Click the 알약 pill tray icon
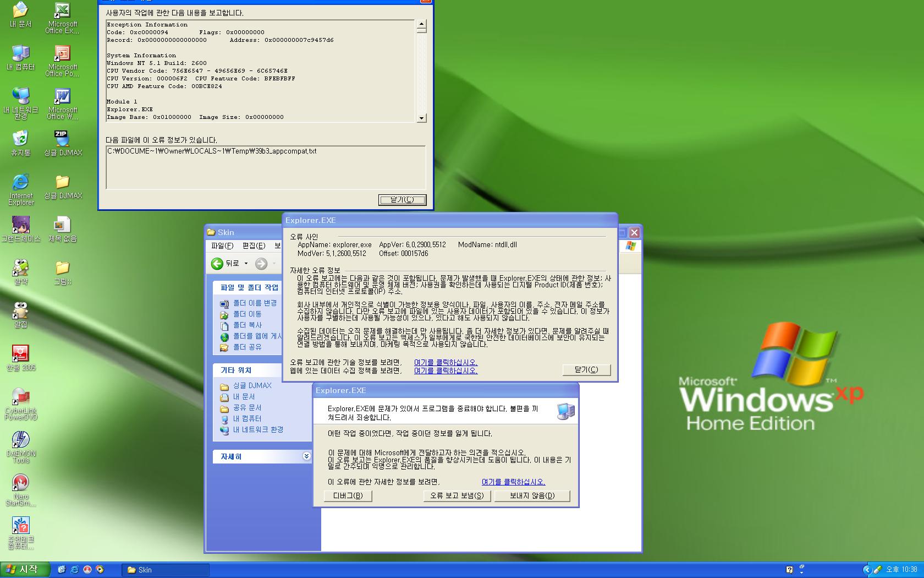924x578 pixels. click(878, 570)
